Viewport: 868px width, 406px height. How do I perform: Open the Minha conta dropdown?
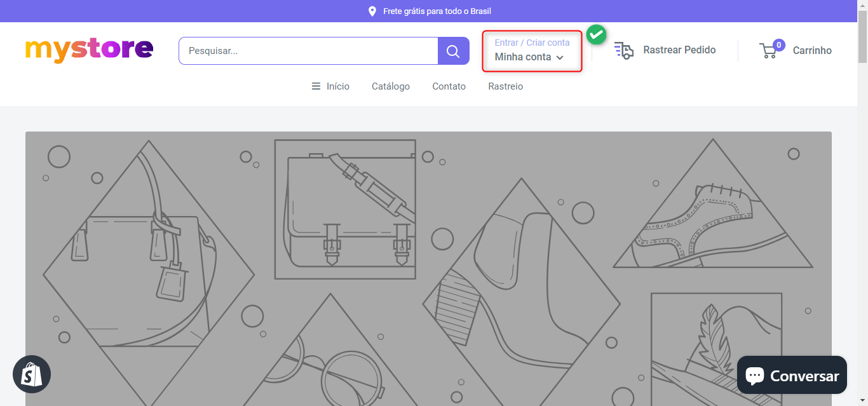click(529, 57)
